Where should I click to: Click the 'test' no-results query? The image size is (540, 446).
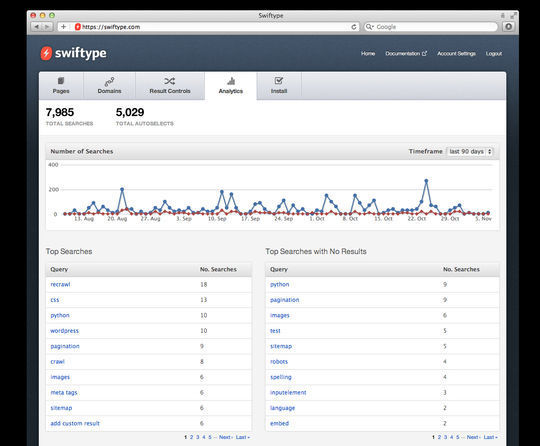[275, 331]
